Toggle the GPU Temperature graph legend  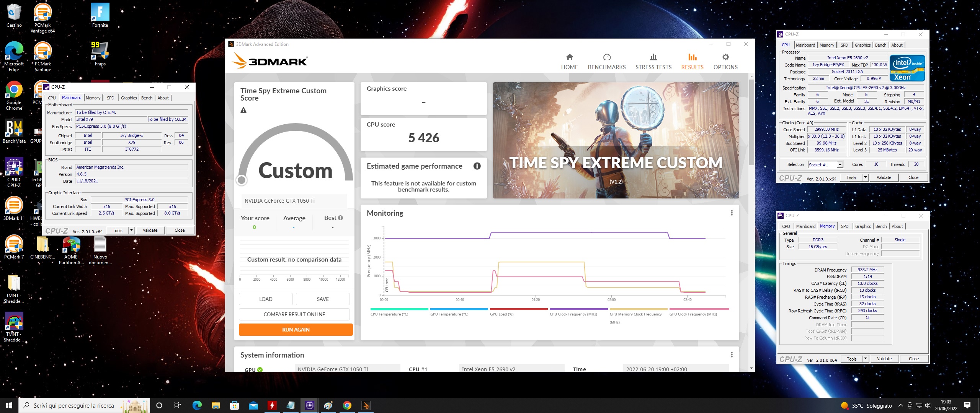pyautogui.click(x=459, y=312)
